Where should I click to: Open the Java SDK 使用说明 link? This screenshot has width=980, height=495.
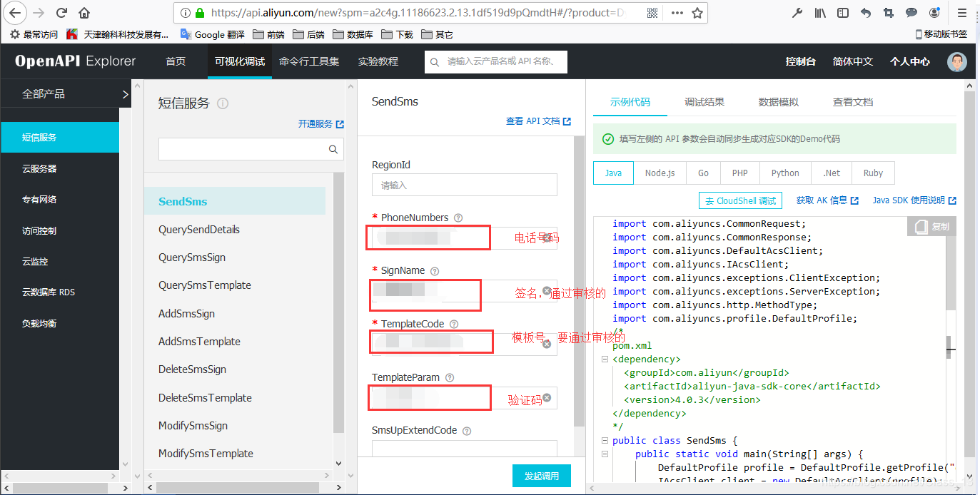click(x=914, y=200)
